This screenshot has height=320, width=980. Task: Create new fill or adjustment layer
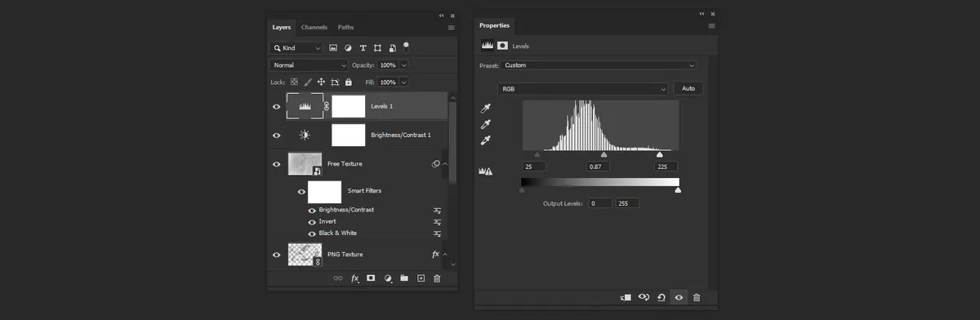pos(388,278)
